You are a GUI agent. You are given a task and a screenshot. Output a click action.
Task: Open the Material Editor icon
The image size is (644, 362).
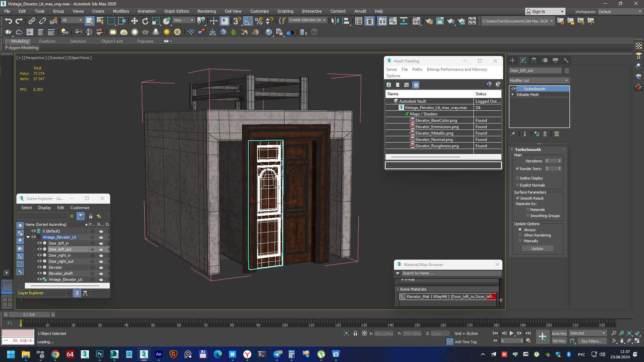pos(416,21)
